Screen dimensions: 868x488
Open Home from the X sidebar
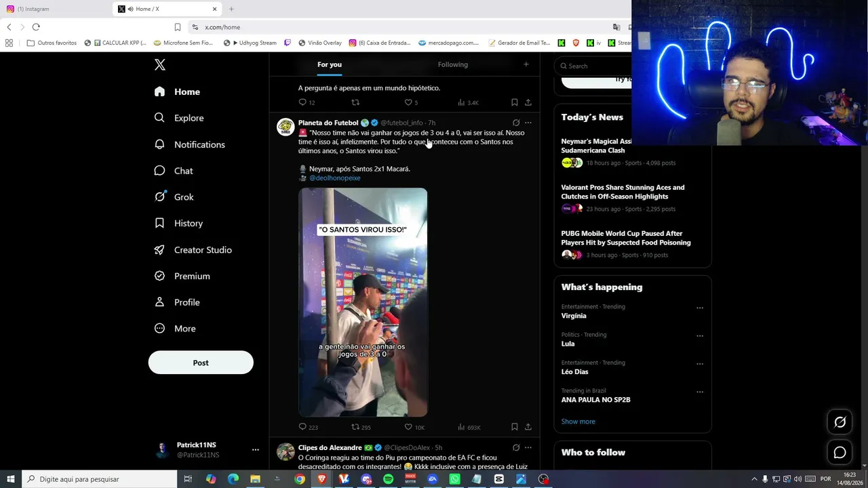coord(177,91)
